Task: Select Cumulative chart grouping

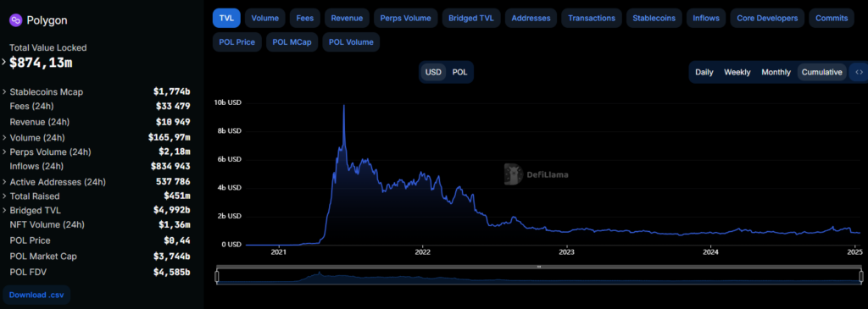Action: (x=822, y=73)
